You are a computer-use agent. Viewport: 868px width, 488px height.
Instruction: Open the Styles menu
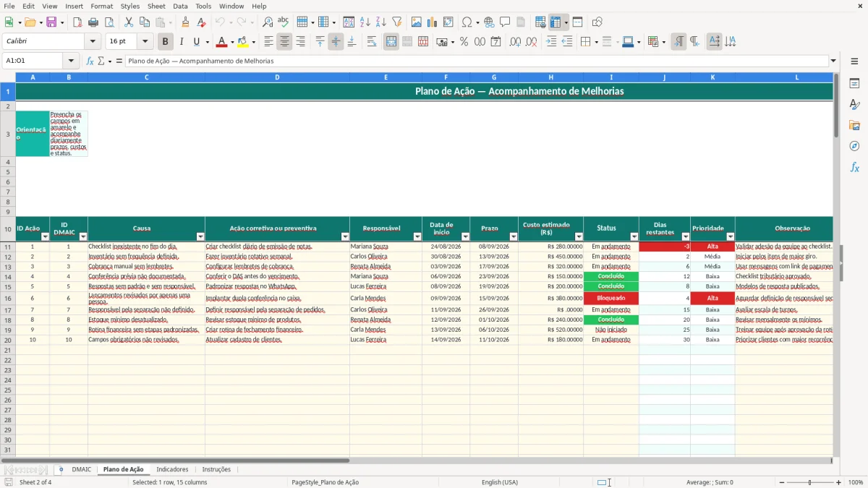130,6
